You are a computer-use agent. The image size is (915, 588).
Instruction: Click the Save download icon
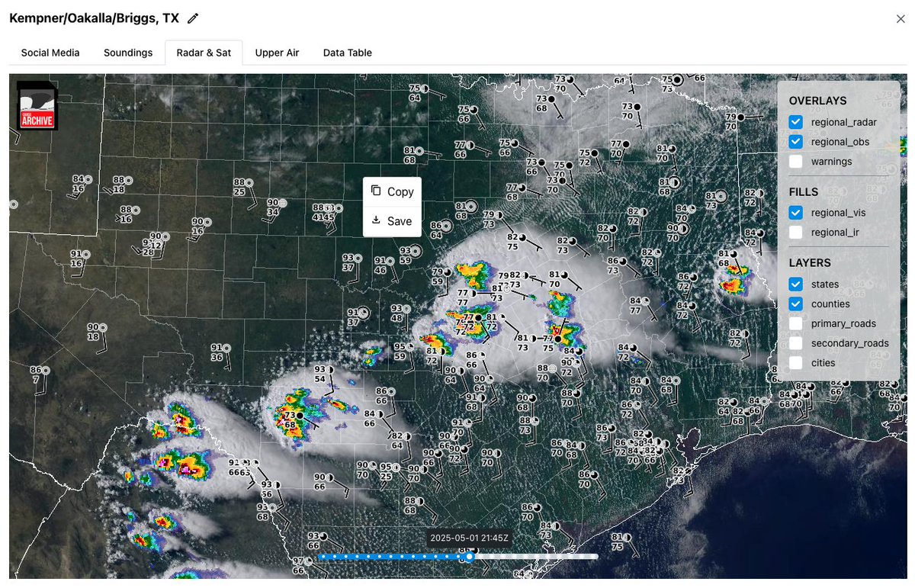[376, 220]
